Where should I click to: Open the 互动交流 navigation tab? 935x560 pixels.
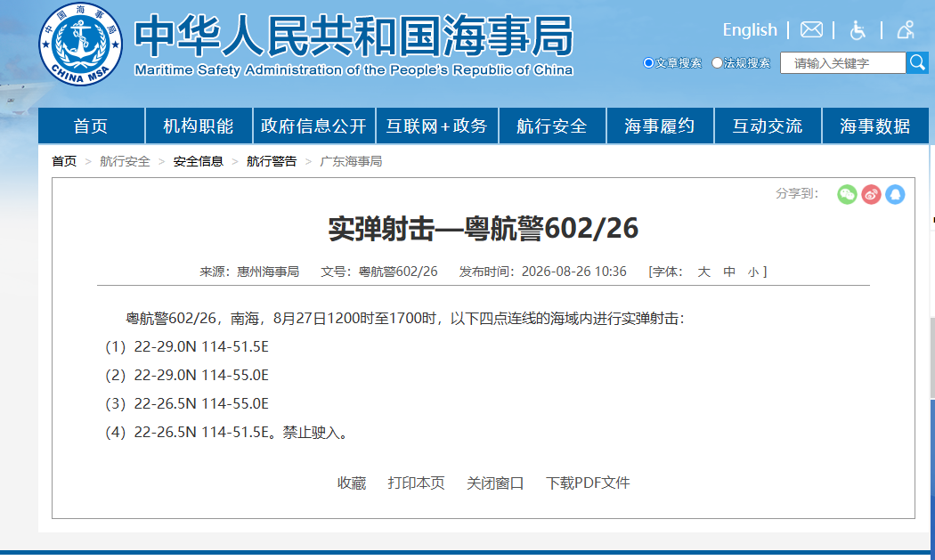click(768, 126)
